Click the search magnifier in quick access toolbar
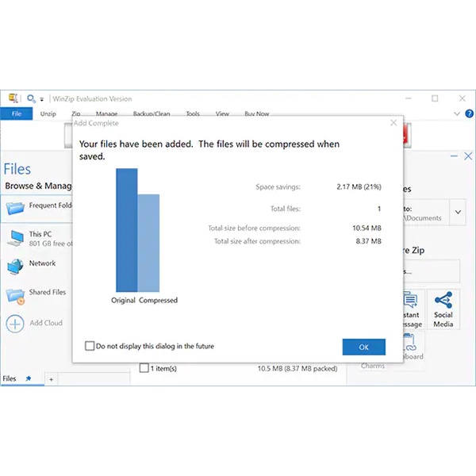 coord(31,98)
